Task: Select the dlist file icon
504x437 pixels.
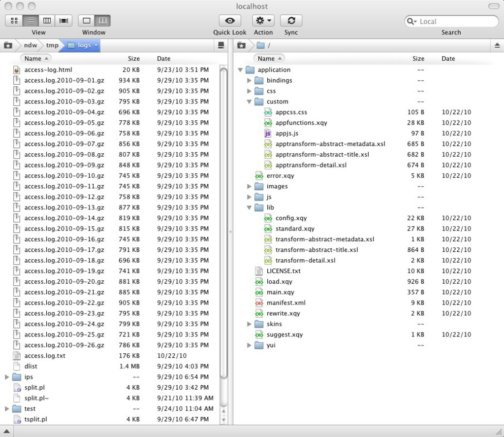Action: pyautogui.click(x=17, y=366)
